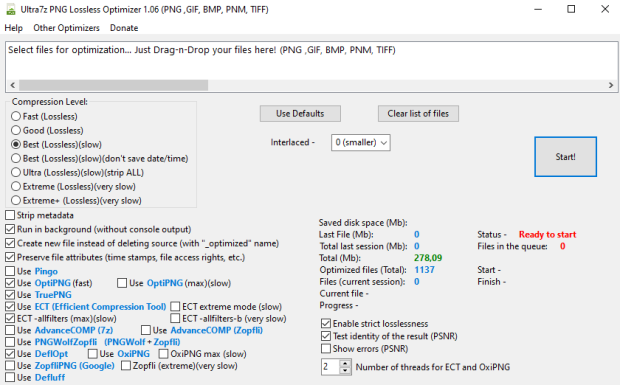This screenshot has width=620, height=385.
Task: Decrease thread count with down spinner arrow
Action: pyautogui.click(x=345, y=371)
